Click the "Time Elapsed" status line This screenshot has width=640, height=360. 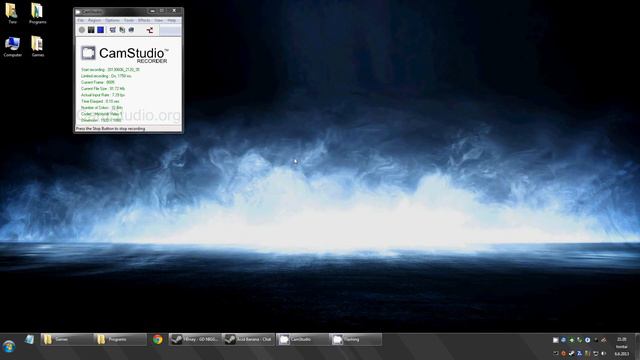coord(100,101)
